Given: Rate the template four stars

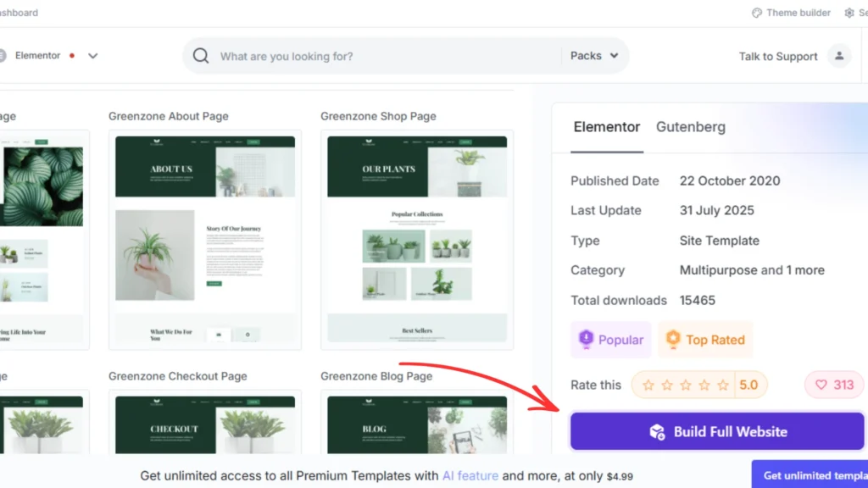Looking at the screenshot, I should click(x=704, y=385).
